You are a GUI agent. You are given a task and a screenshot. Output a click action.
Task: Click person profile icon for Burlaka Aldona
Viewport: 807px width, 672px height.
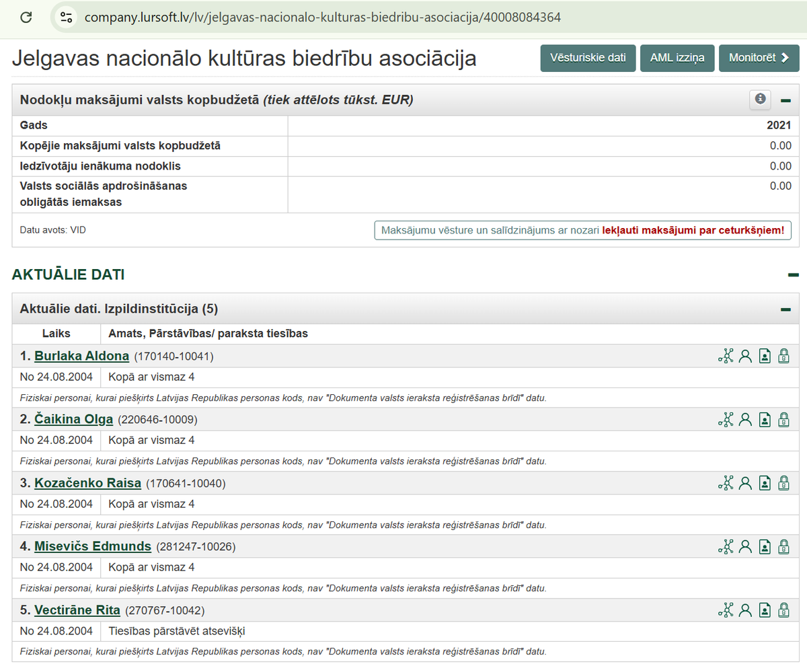pos(745,356)
